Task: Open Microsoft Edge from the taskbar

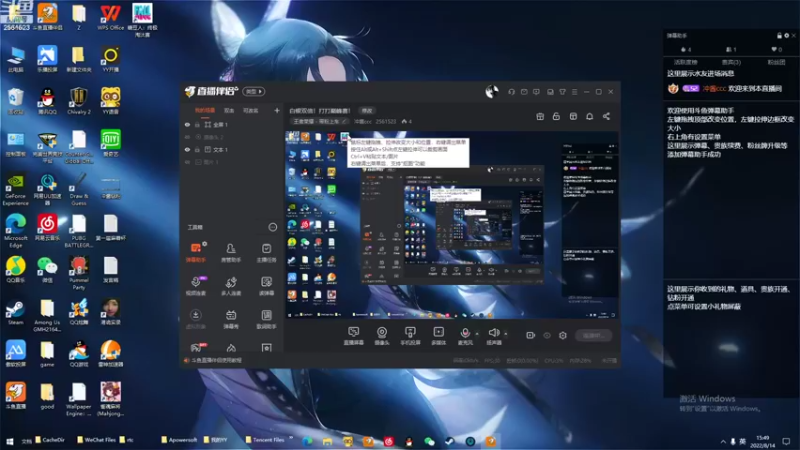Action: pyautogui.click(x=307, y=441)
